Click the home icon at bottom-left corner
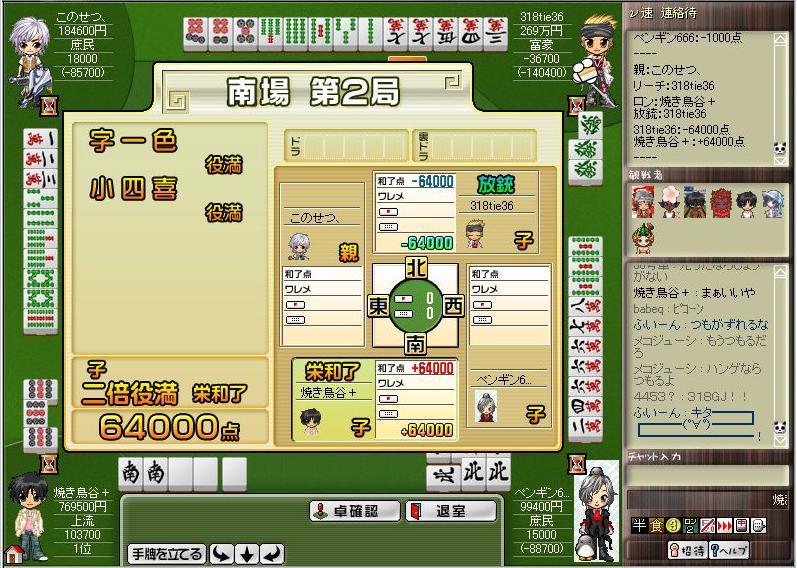Viewport: 797px width, 568px height. 14,555
